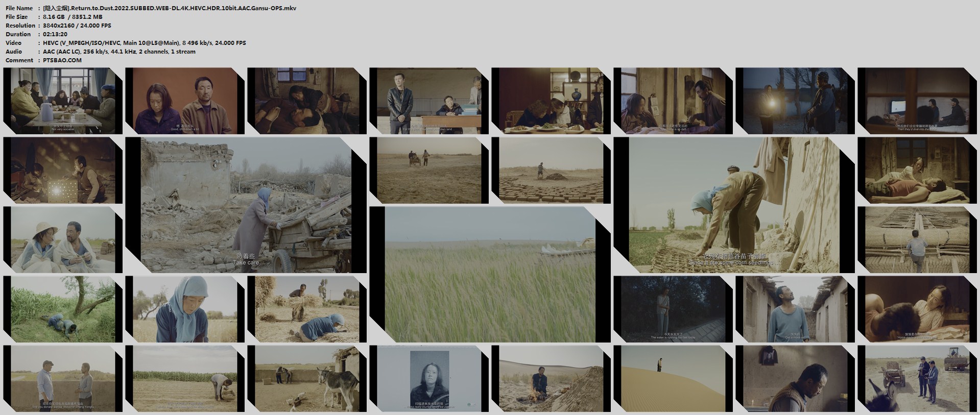Open thumbnail of two men talking by a field
Image resolution: width=980 pixels, height=415 pixels.
tap(63, 379)
